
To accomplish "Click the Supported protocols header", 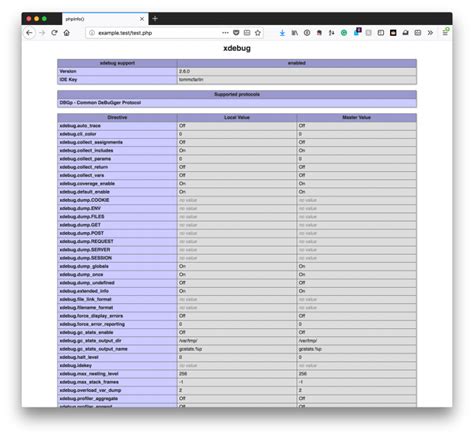I will pos(237,94).
